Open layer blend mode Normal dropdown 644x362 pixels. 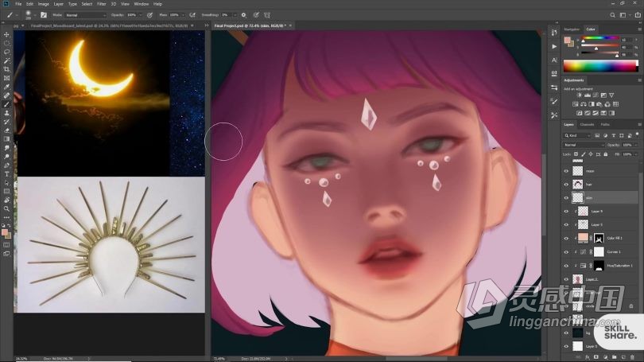click(x=584, y=145)
